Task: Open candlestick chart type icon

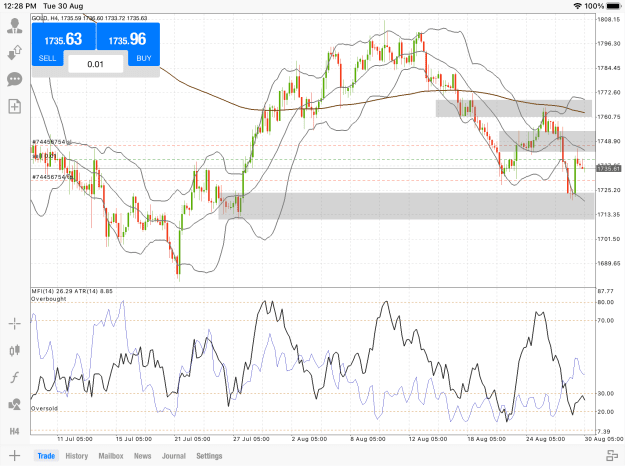Action: tap(15, 350)
